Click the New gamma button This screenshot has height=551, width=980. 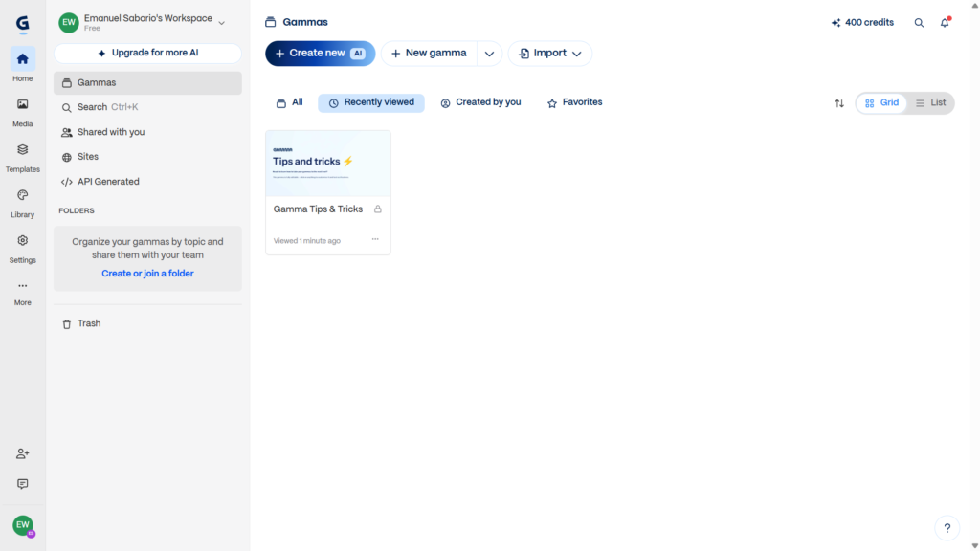[429, 54]
